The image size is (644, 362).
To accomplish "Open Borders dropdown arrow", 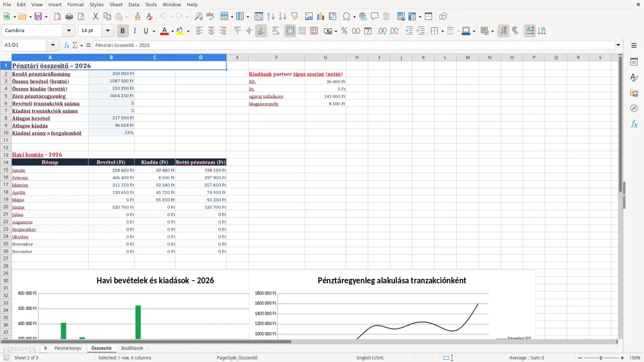I will point(442,31).
